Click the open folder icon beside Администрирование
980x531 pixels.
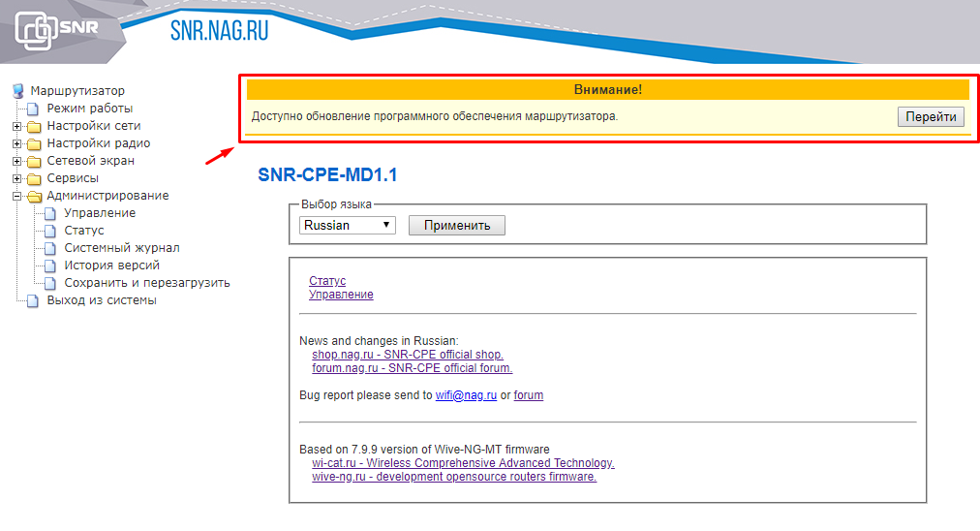[x=34, y=197]
